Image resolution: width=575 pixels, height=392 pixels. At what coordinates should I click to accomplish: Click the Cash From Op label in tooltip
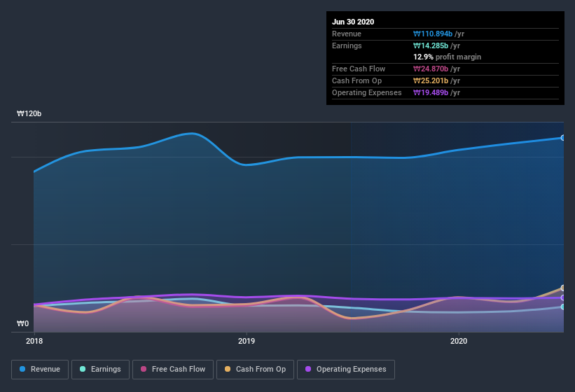[x=356, y=80]
